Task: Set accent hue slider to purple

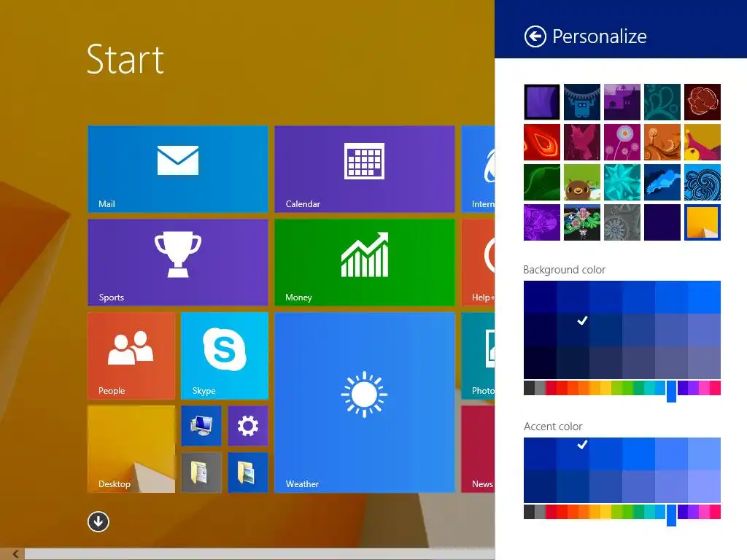Action: pos(693,512)
